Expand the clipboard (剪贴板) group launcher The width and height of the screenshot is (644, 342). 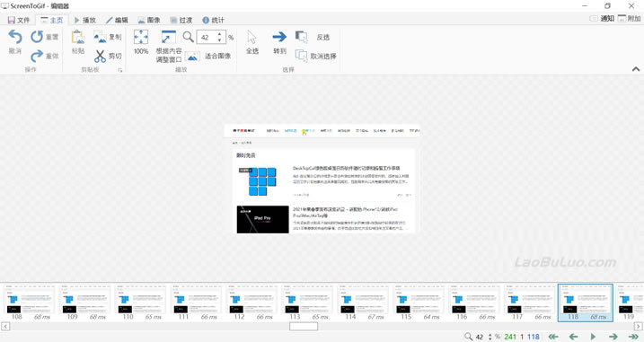point(120,70)
